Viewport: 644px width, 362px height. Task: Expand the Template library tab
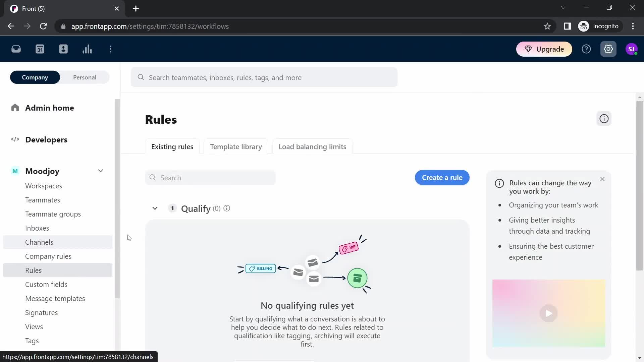(x=236, y=146)
